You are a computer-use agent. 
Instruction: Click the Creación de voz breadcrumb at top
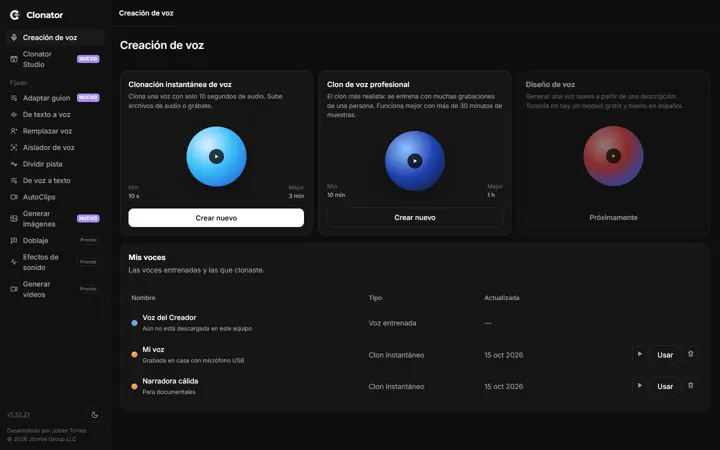pos(146,13)
